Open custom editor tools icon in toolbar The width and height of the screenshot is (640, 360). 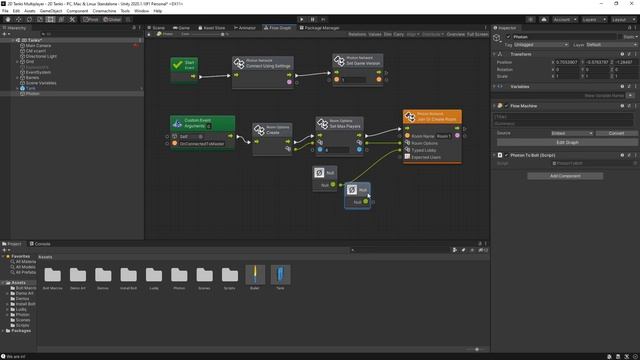point(72,20)
